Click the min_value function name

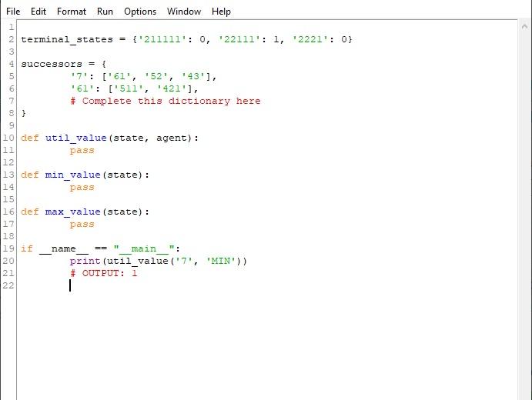73,175
